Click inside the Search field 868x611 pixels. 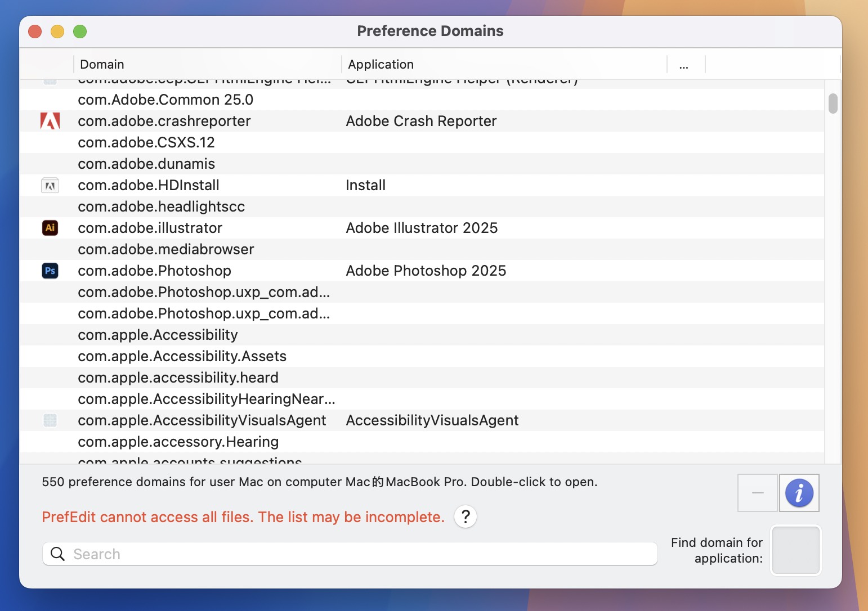(349, 554)
